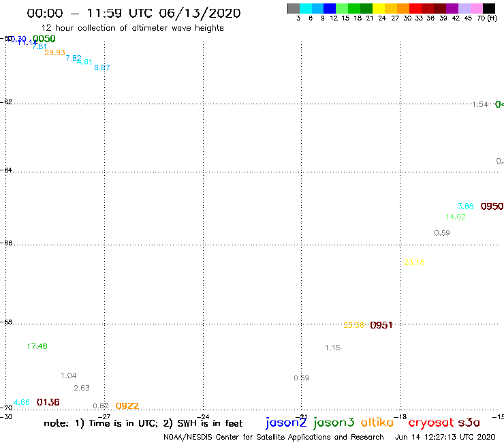The width and height of the screenshot is (504, 443).
Task: Click the blue 'jason2' satellite label
Action: click(286, 423)
